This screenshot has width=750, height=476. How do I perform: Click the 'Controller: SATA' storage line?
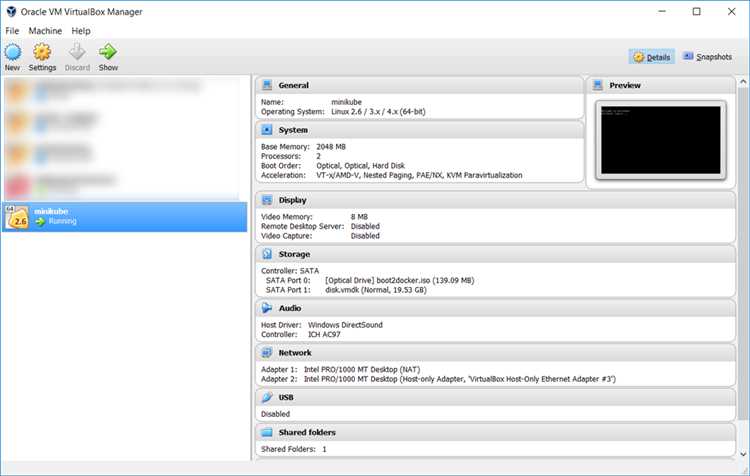tap(290, 271)
